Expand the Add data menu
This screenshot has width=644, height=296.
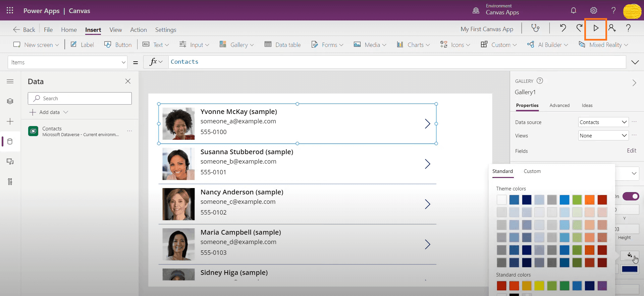(49, 112)
